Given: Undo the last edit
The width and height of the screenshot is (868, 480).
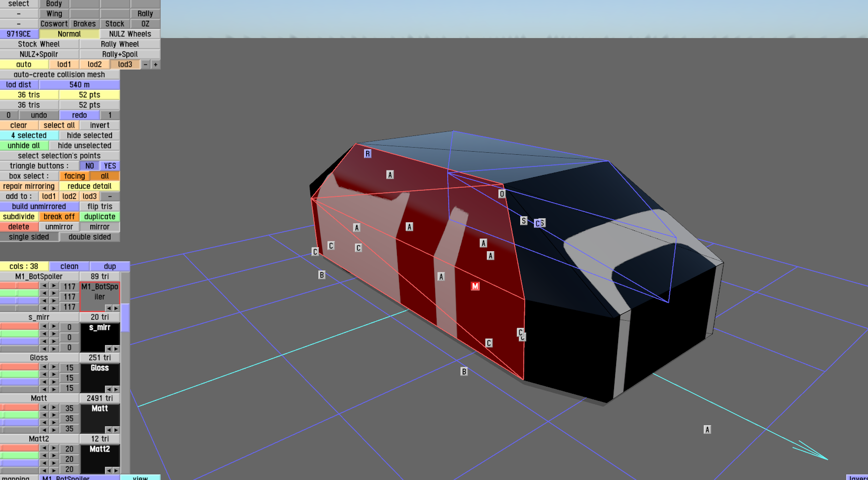Looking at the screenshot, I should [x=39, y=115].
